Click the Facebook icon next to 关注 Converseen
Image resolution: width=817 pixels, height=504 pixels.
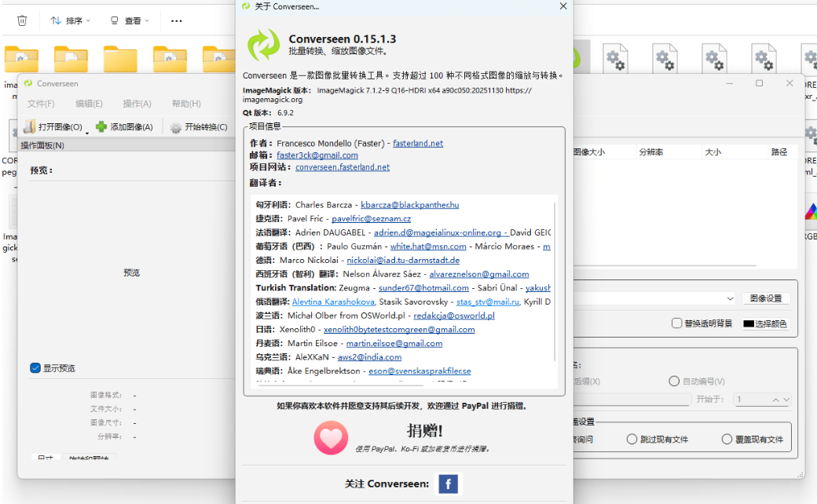[448, 484]
